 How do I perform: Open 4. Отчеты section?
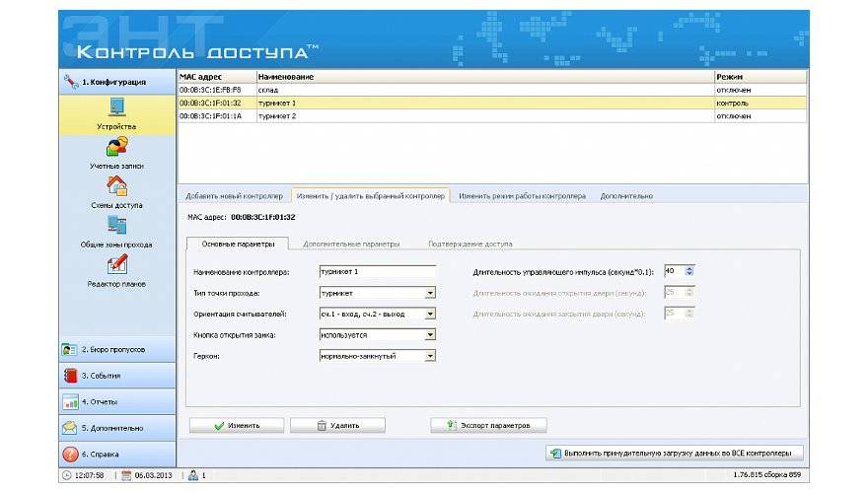coord(116,402)
